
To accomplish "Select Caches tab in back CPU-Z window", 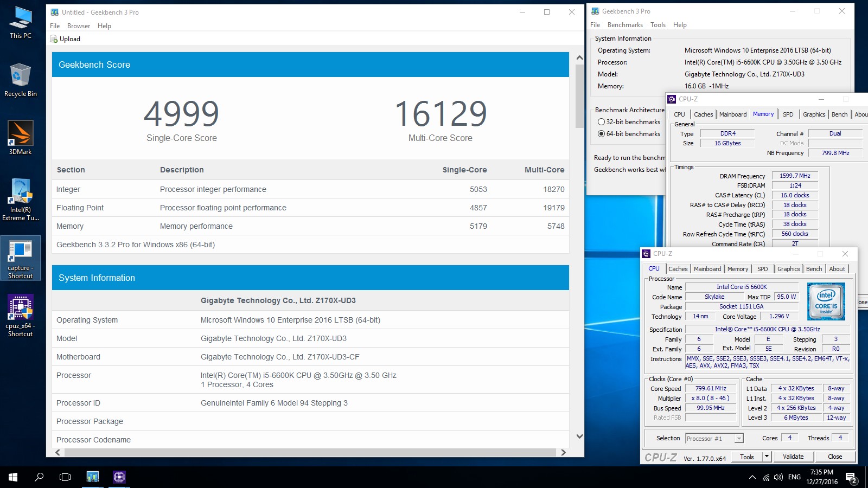I will pyautogui.click(x=703, y=114).
